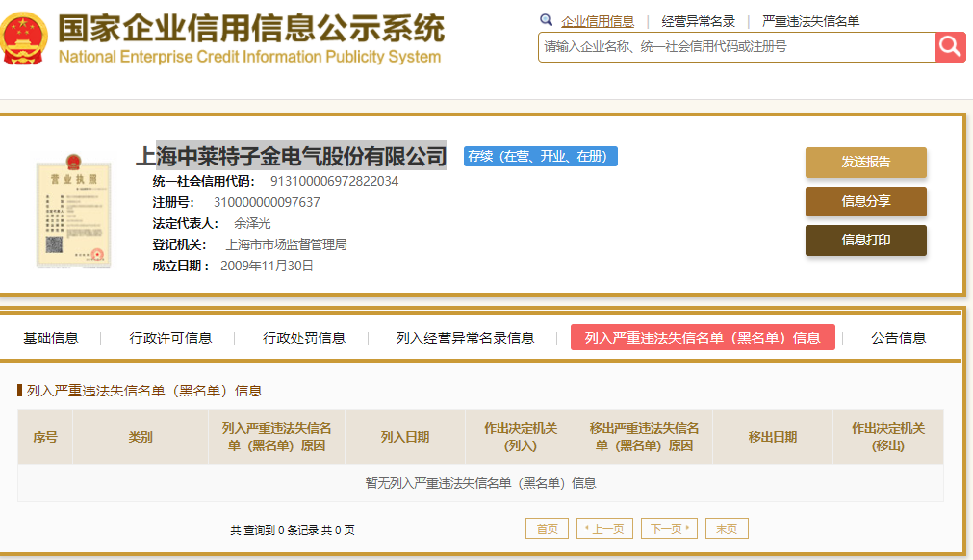Image resolution: width=973 pixels, height=560 pixels.
Task: Focus the enterprise name search field
Action: (x=736, y=47)
